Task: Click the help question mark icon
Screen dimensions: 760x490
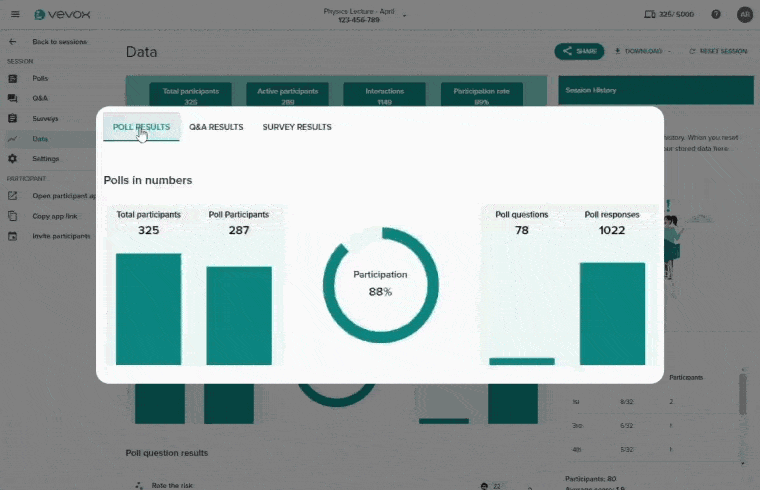Action: [x=716, y=14]
